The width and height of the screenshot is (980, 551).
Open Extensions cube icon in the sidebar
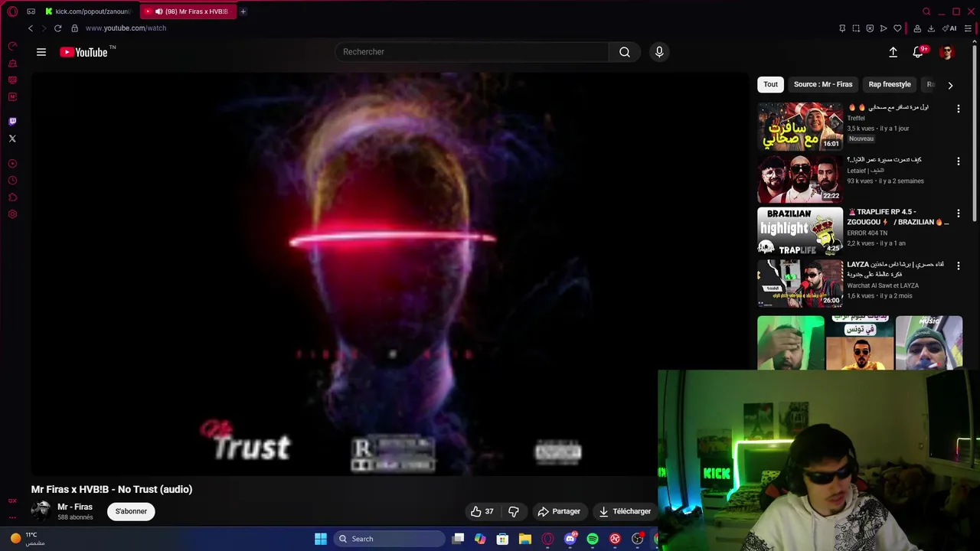pos(12,197)
